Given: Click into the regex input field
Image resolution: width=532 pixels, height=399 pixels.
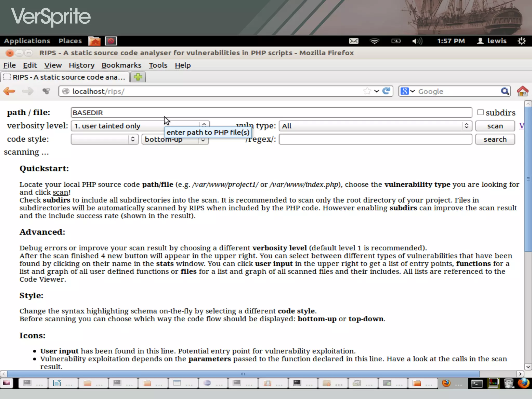Looking at the screenshot, I should (375, 139).
